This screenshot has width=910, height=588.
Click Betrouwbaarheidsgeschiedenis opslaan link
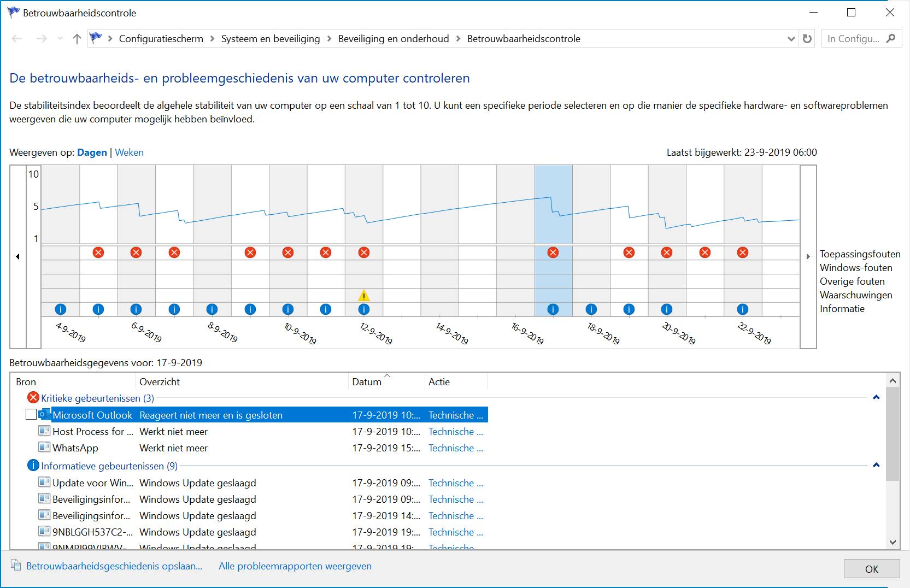[114, 566]
